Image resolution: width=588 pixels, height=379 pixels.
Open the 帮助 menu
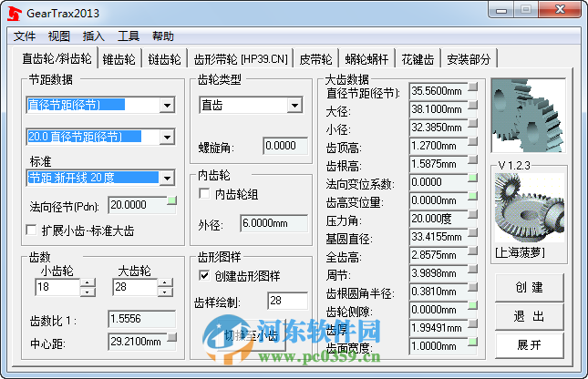click(x=163, y=36)
